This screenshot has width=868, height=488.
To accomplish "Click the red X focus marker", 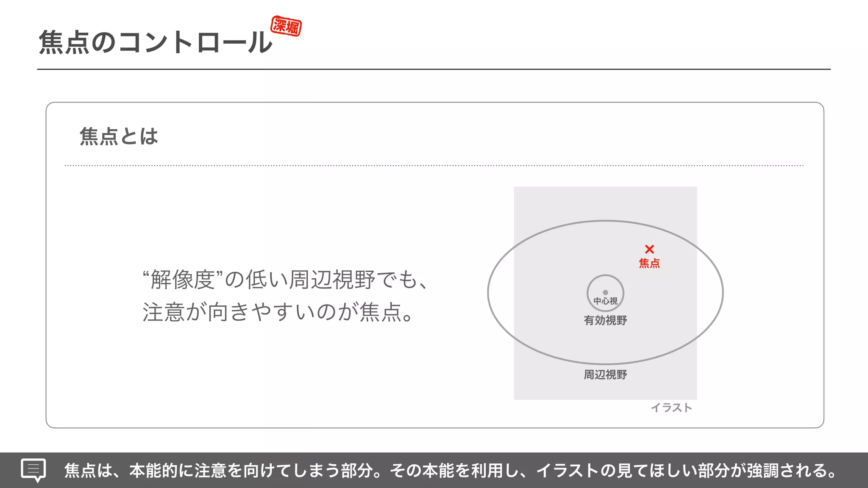I will pos(649,249).
